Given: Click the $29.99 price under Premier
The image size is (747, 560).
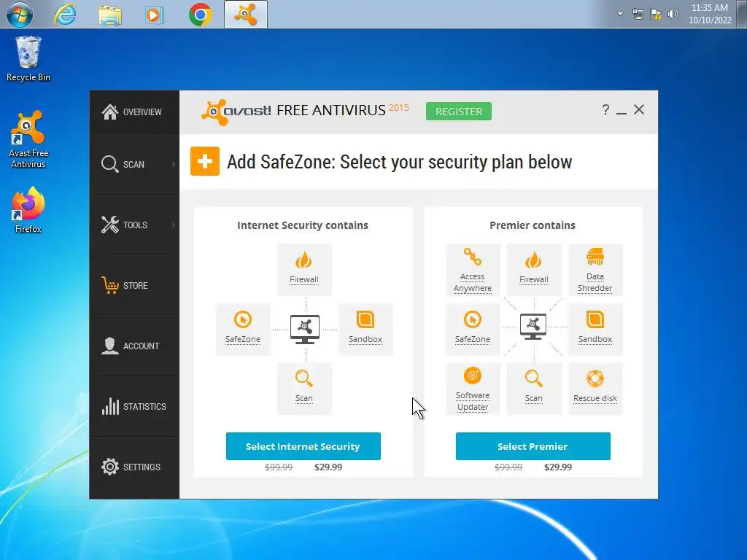Looking at the screenshot, I should 558,467.
